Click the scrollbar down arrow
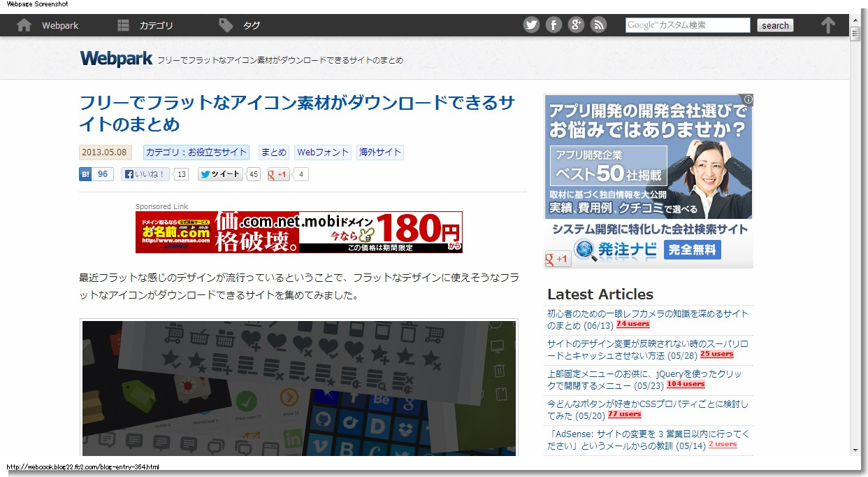This screenshot has width=868, height=477. click(855, 450)
